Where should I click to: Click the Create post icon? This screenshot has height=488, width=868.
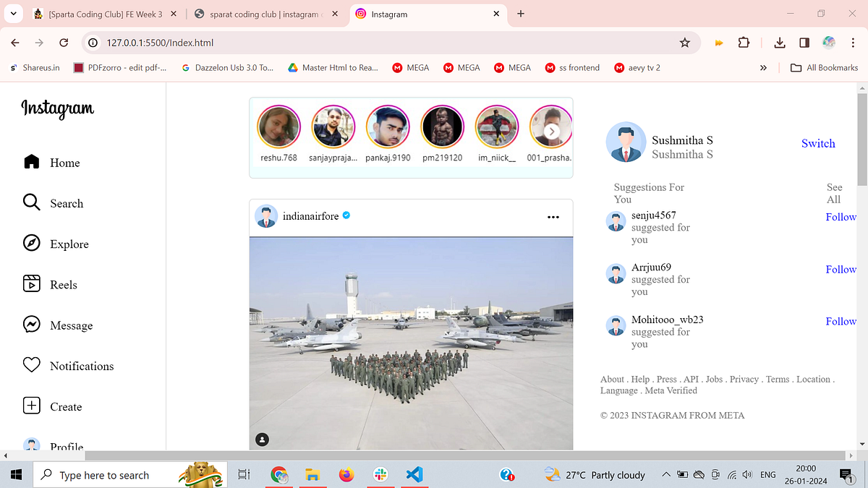(x=32, y=406)
